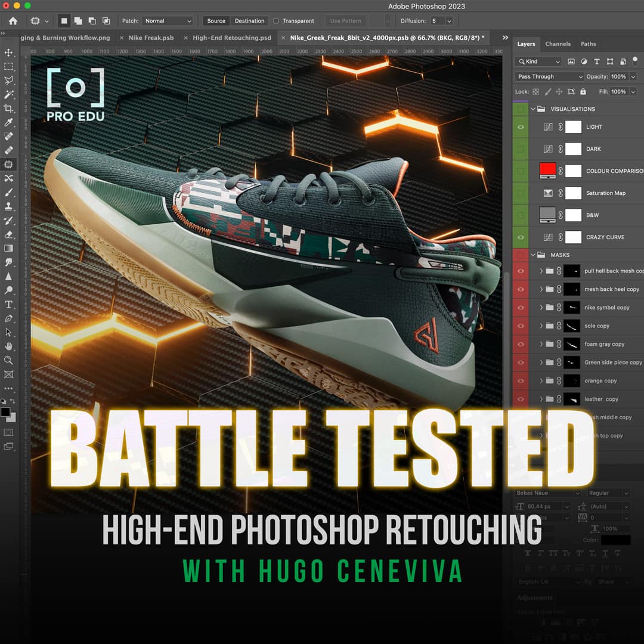Open the Pass Through blend mode dropdown
This screenshot has width=644, height=644.
click(x=547, y=76)
